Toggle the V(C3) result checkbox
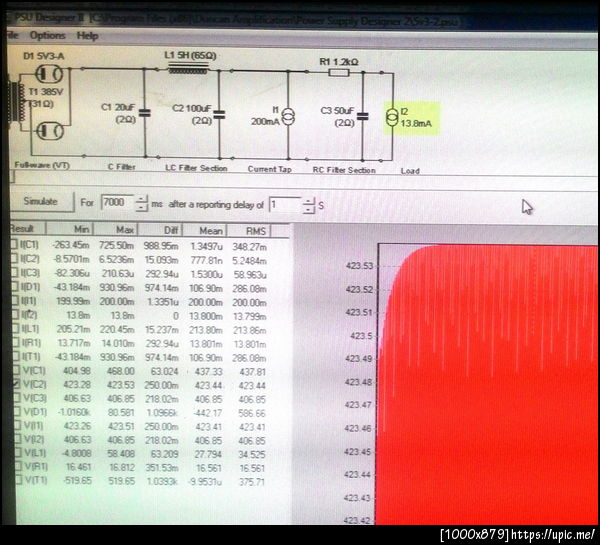Viewport: 600px width, 545px height. (x=17, y=398)
